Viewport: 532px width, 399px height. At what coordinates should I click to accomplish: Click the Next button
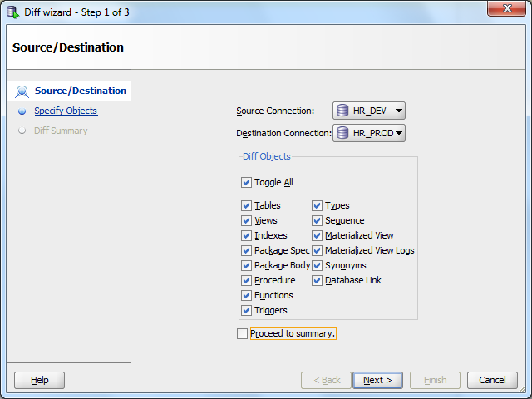coord(377,380)
